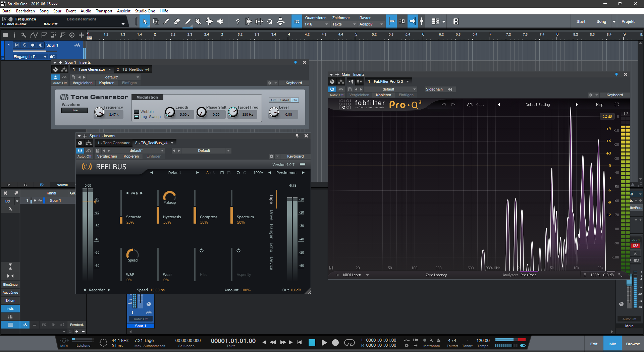The image size is (644, 352).
Task: Switch to TB_ReelBus_v4 tab in top inserts
Action: tap(133, 69)
